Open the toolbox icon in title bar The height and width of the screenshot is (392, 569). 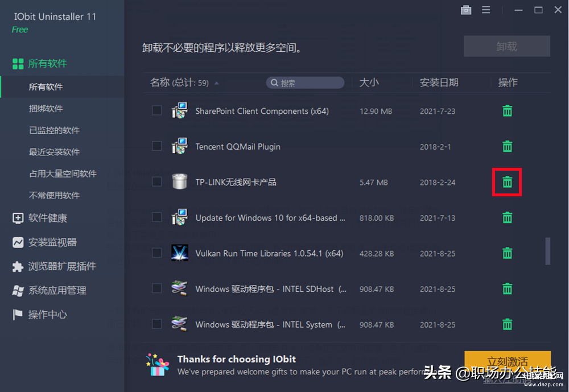(x=466, y=10)
